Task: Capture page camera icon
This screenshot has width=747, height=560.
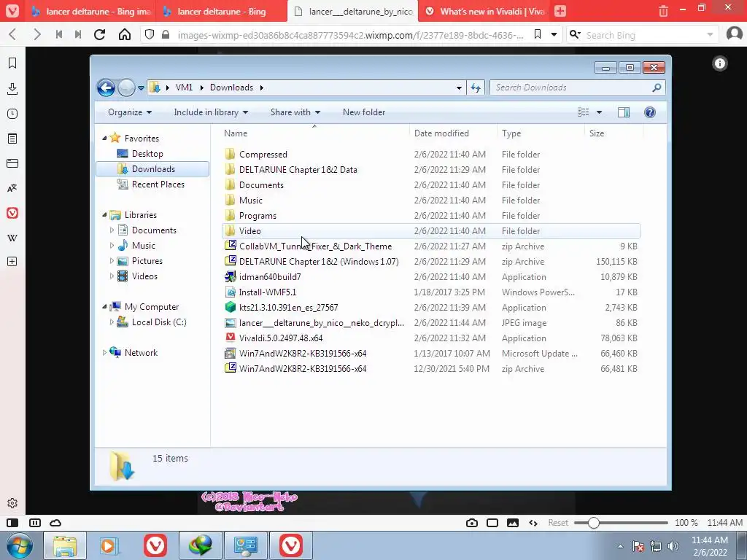Action: click(472, 523)
